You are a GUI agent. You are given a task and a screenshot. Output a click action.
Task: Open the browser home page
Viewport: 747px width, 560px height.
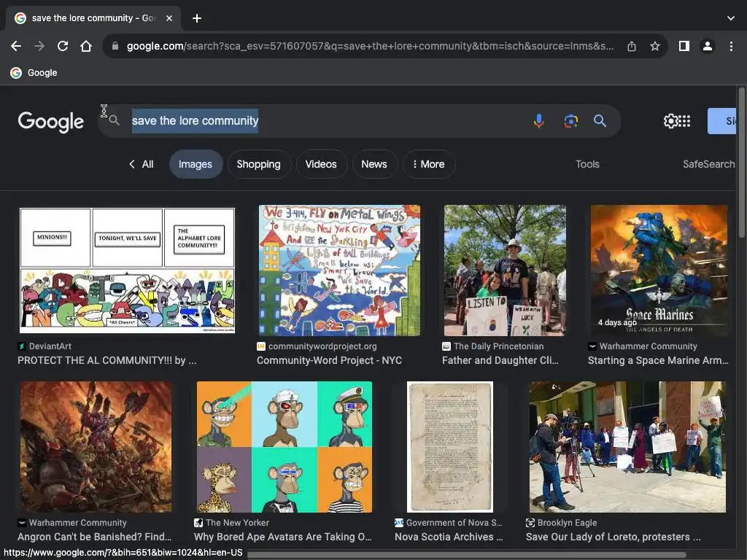[x=86, y=46]
